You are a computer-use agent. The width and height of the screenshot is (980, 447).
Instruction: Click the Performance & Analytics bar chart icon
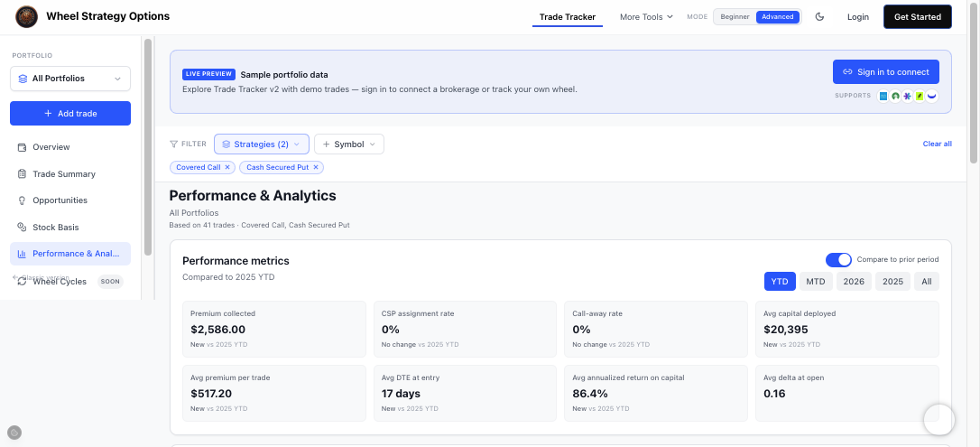tap(22, 254)
